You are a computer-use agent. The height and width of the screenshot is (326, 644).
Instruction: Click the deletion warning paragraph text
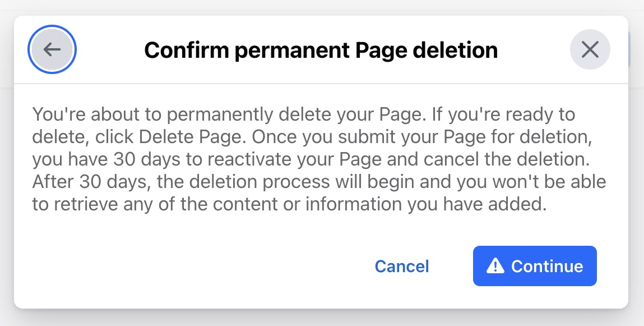pyautogui.click(x=319, y=159)
